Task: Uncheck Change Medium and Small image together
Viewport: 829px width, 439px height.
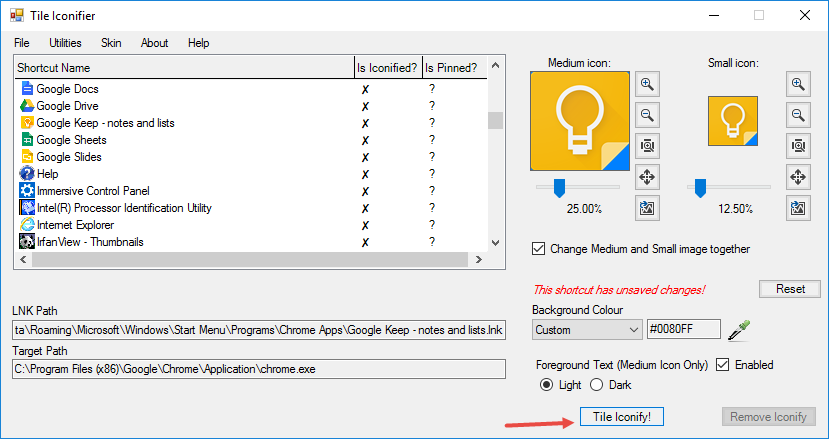Action: [540, 249]
